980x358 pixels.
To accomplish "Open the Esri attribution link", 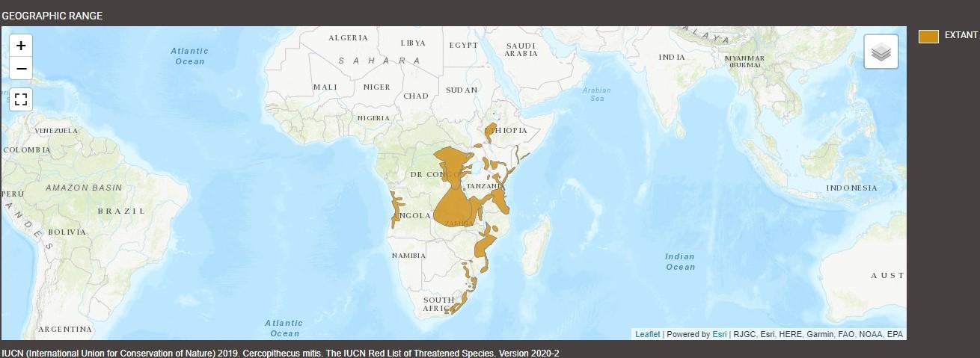I will click(x=720, y=334).
